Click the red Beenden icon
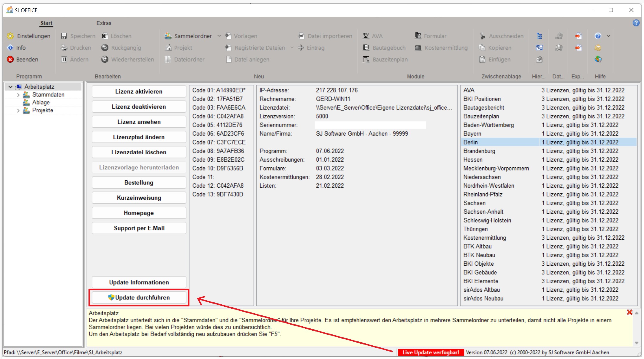644x359 pixels. [x=10, y=59]
